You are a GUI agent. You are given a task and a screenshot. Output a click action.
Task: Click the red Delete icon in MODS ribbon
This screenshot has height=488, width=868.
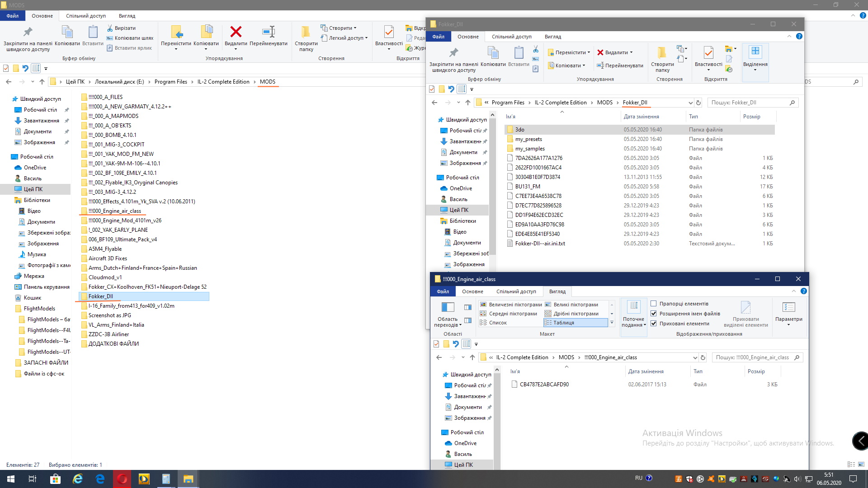[236, 32]
